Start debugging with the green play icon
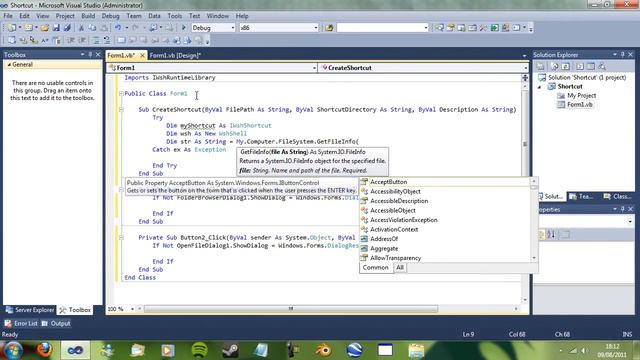Image resolution: width=640 pixels, height=360 pixels. click(x=184, y=28)
